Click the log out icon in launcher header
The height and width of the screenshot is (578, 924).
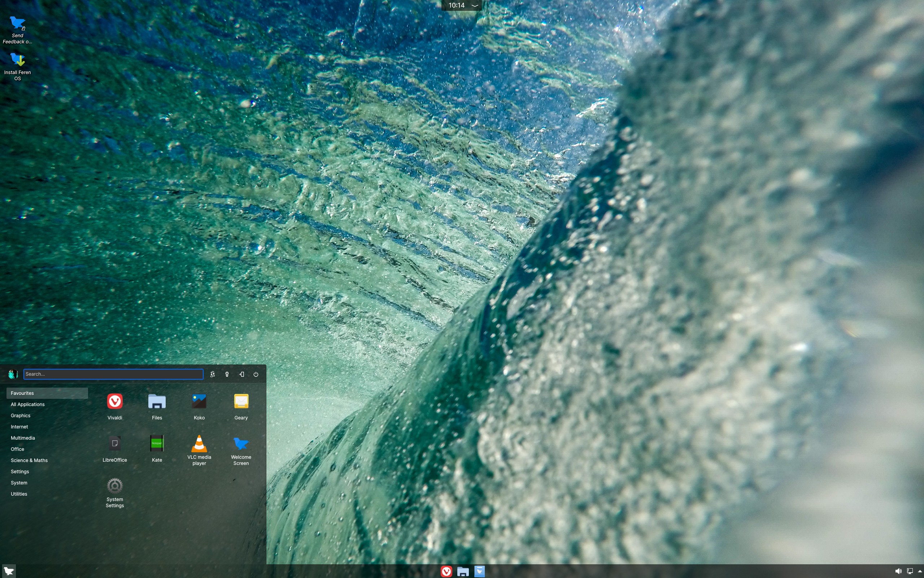241,374
